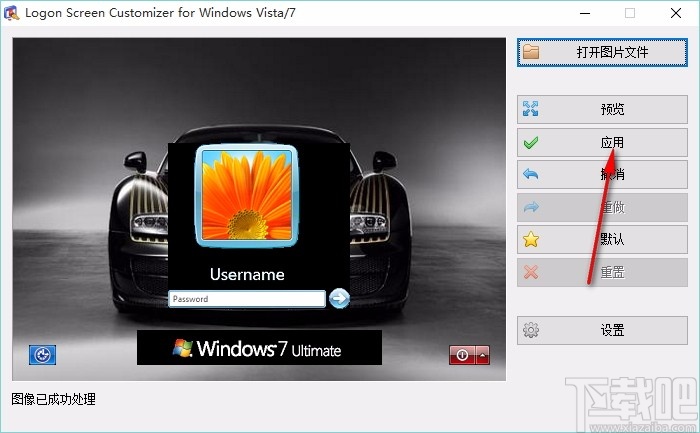Click the Username text in preview
Image resolution: width=700 pixels, height=433 pixels.
point(247,275)
